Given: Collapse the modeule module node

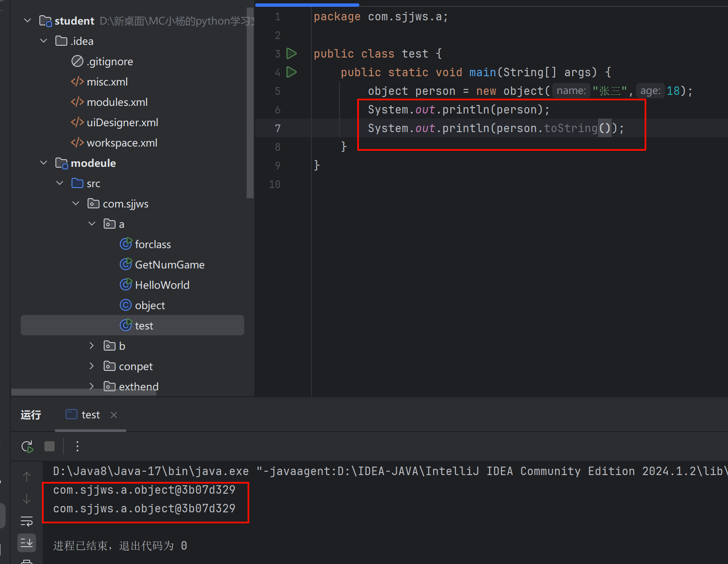Looking at the screenshot, I should 44,163.
